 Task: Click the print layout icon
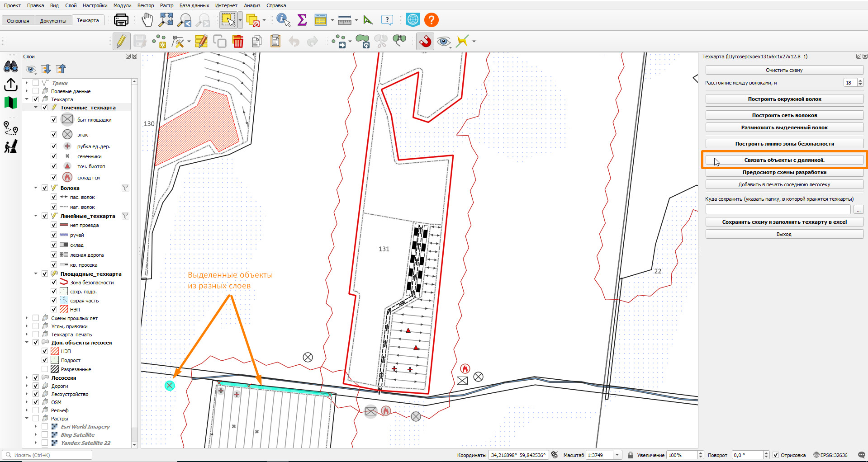121,20
